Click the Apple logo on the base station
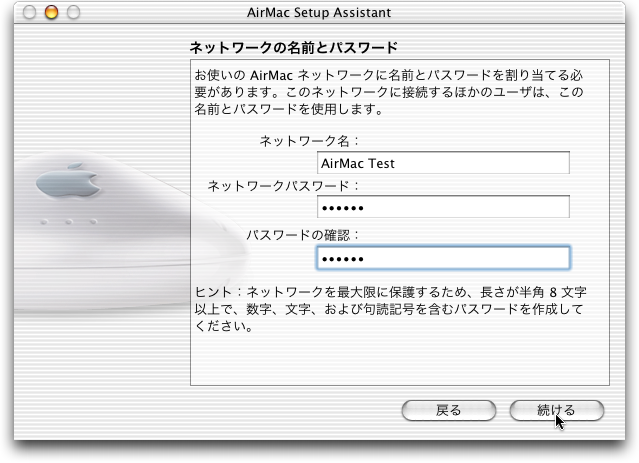 [x=62, y=185]
